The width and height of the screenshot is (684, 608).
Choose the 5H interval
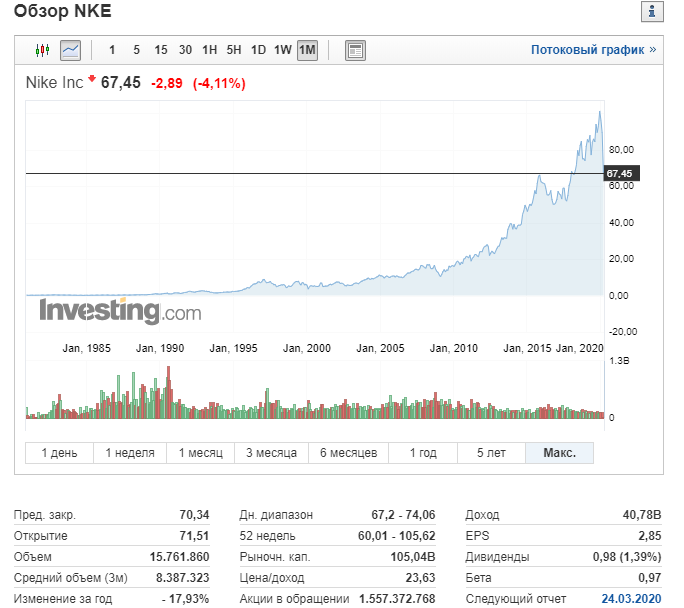coord(234,50)
